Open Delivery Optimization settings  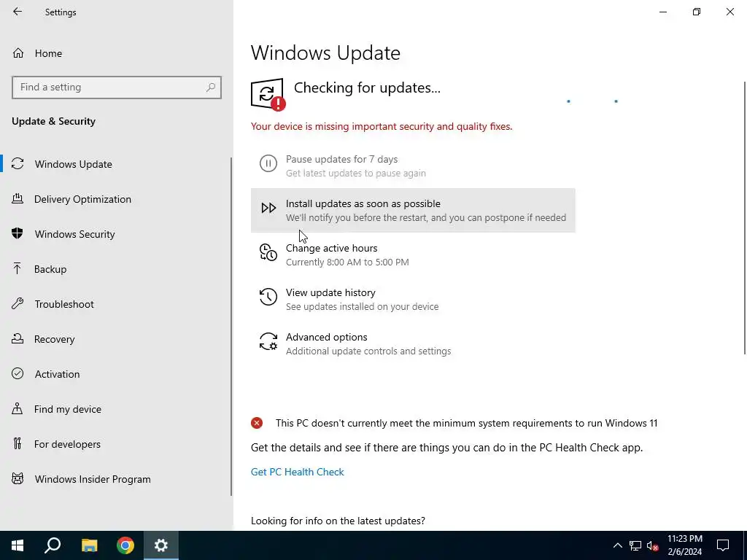coord(116,199)
